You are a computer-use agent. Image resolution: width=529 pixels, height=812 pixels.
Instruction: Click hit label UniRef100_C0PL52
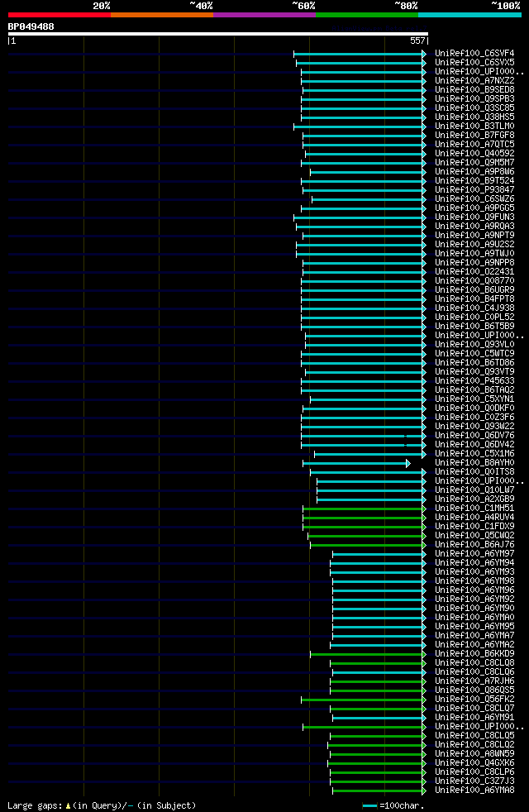click(x=474, y=318)
